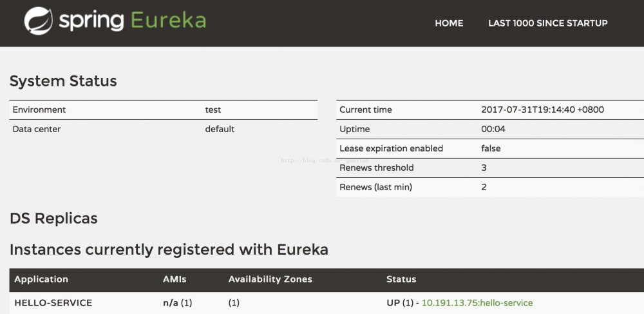Click the Renews (last min) label

tap(375, 187)
